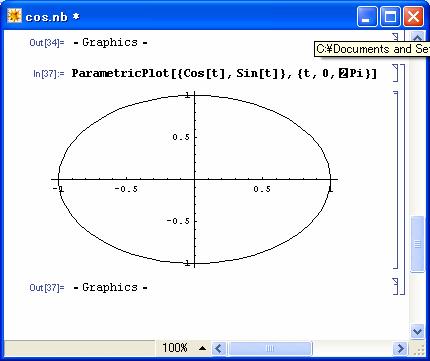Click the 100% magnification field
Viewport: 430px width, 361px height.
click(175, 348)
